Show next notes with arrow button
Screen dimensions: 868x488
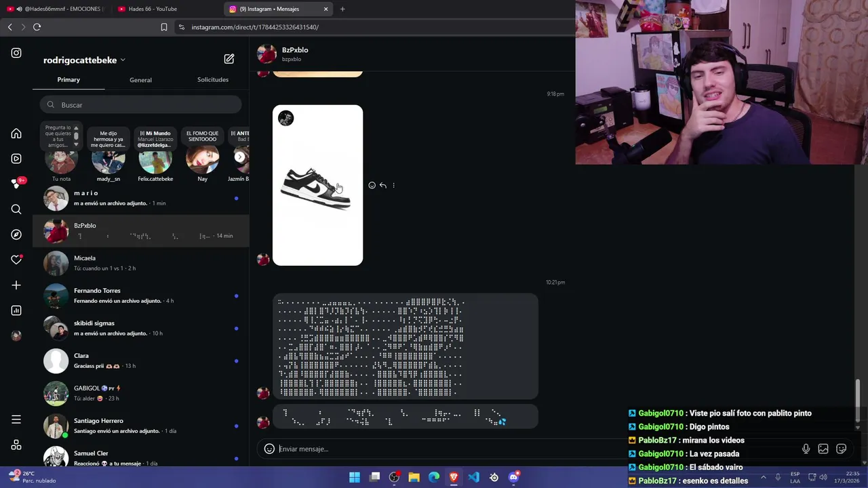pos(240,157)
